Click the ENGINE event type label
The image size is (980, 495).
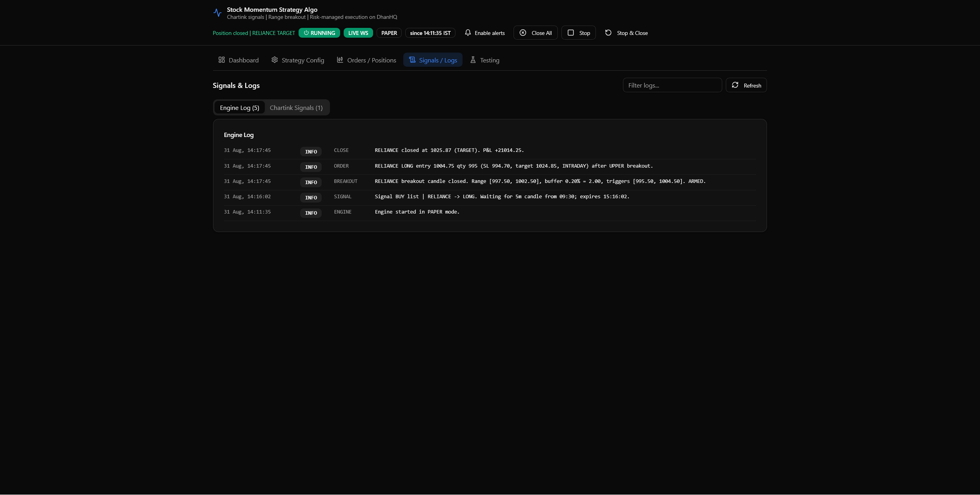(343, 212)
